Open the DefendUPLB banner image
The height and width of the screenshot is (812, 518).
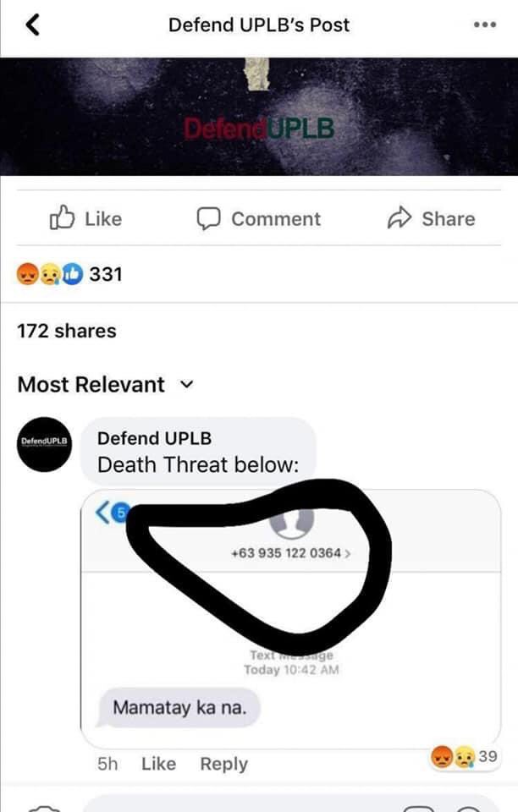point(259,117)
